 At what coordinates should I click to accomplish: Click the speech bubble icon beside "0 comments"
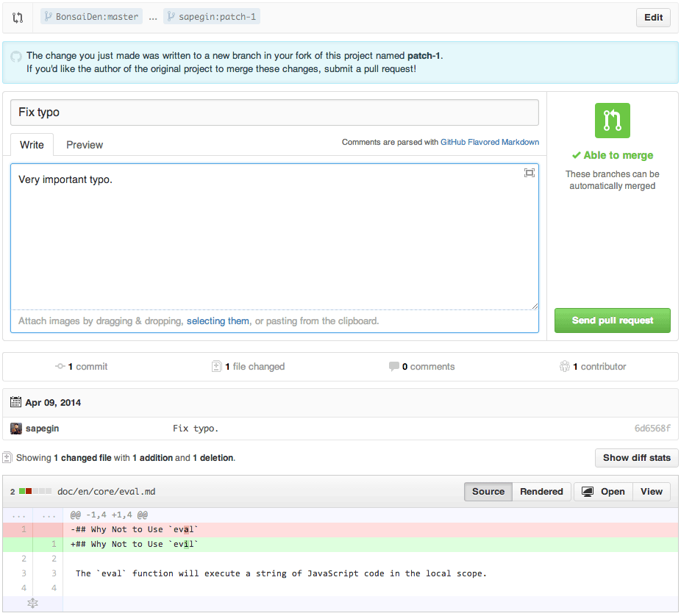[394, 366]
